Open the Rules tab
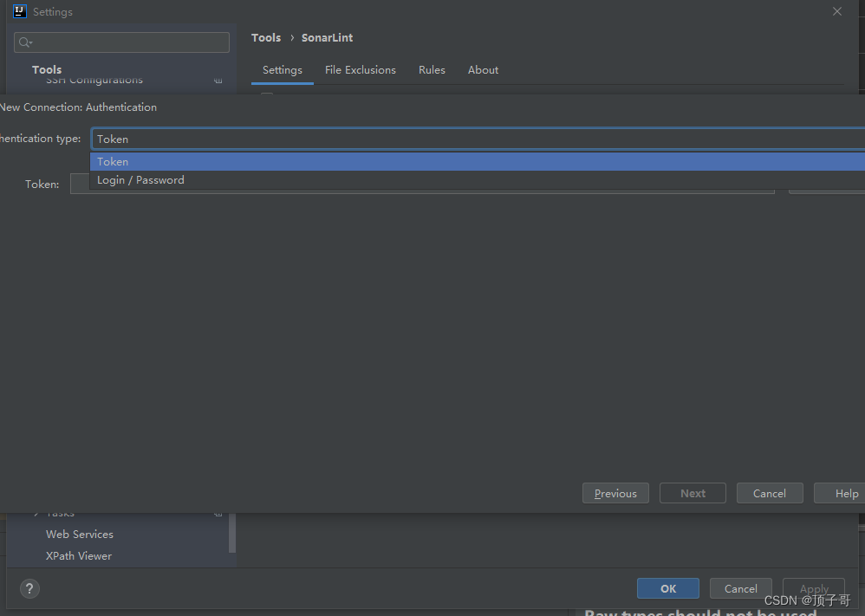The width and height of the screenshot is (865, 616). click(x=432, y=69)
